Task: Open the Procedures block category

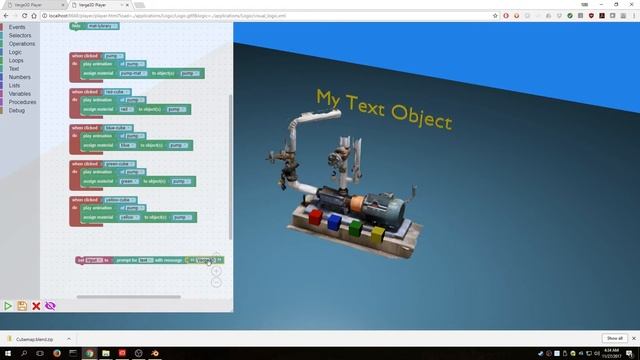Action: (x=22, y=102)
